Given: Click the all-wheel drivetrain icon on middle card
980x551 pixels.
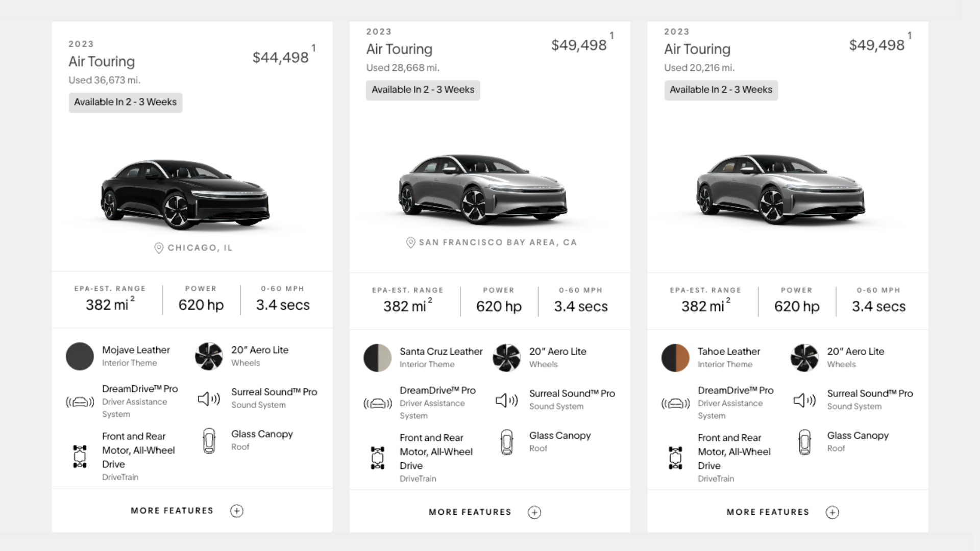Looking at the screenshot, I should (x=377, y=458).
